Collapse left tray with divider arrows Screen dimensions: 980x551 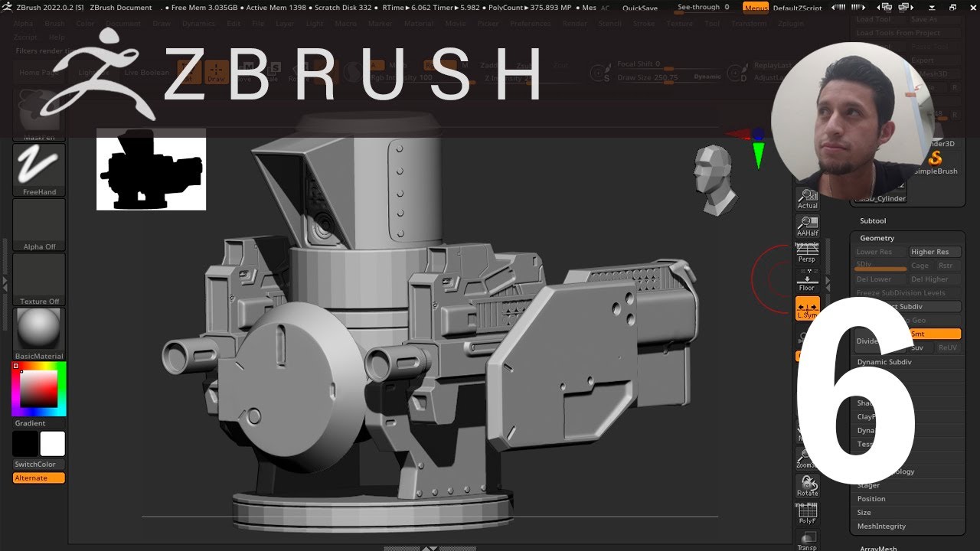(x=4, y=282)
